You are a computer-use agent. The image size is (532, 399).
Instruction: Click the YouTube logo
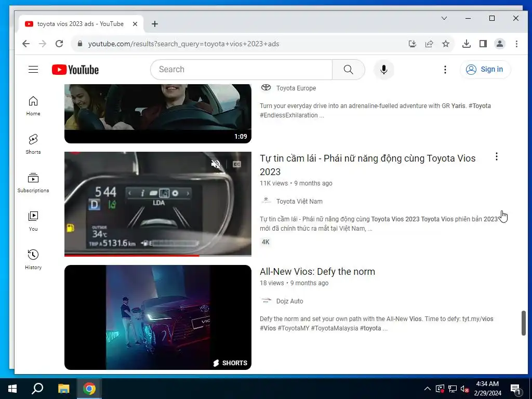tap(75, 70)
